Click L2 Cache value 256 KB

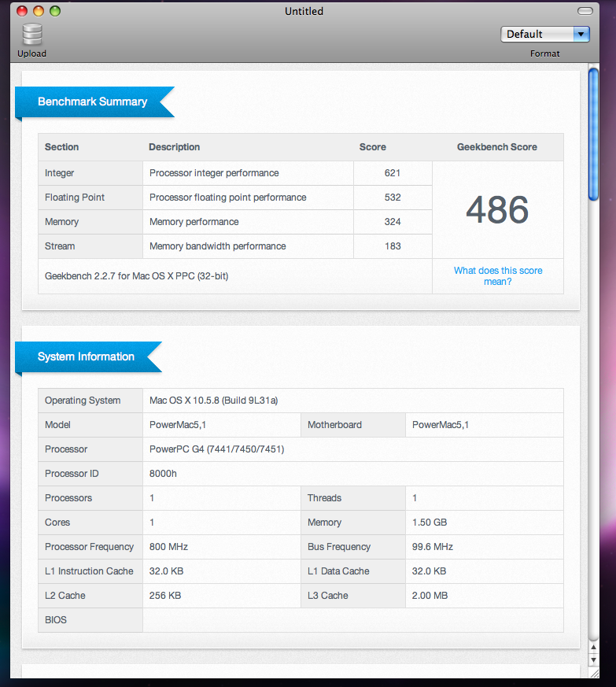pos(165,596)
